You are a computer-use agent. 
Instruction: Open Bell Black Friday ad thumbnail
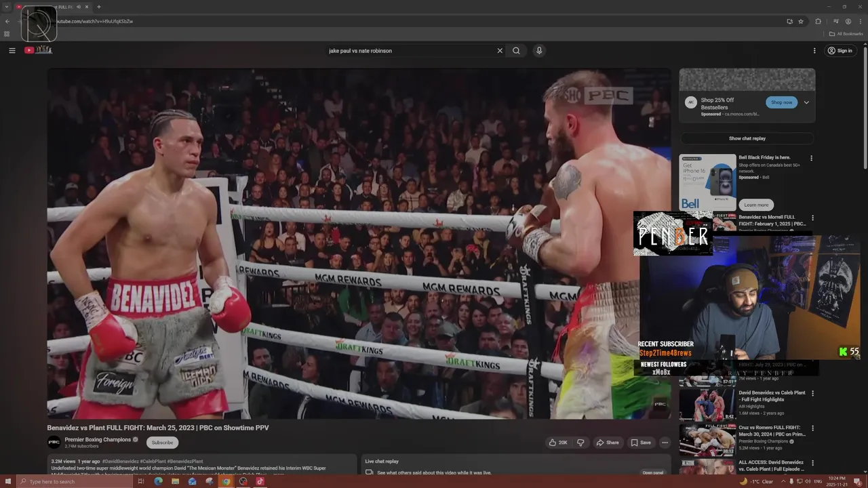click(x=708, y=182)
